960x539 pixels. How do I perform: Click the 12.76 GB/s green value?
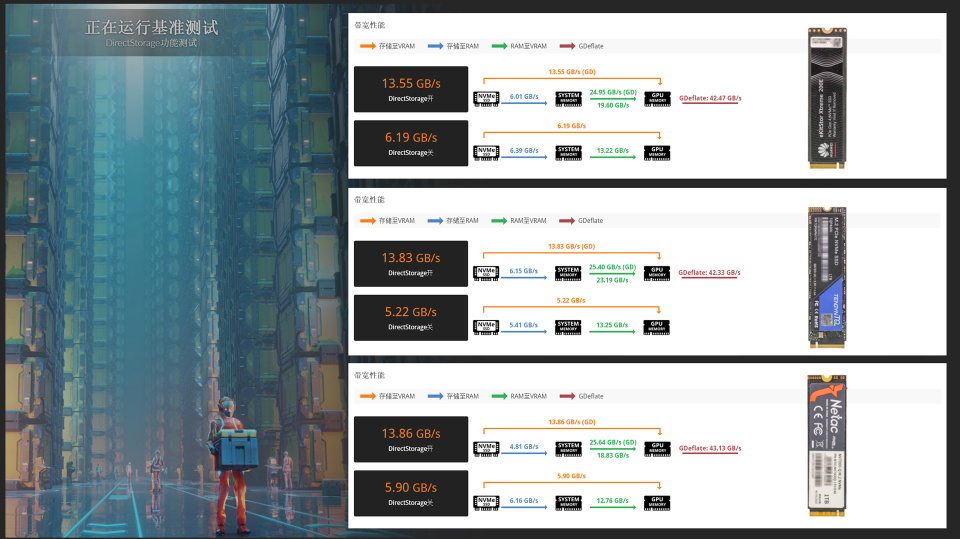click(613, 500)
